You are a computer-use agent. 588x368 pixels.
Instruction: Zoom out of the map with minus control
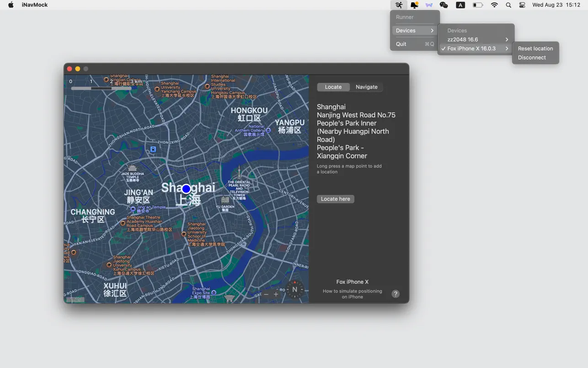(266, 295)
